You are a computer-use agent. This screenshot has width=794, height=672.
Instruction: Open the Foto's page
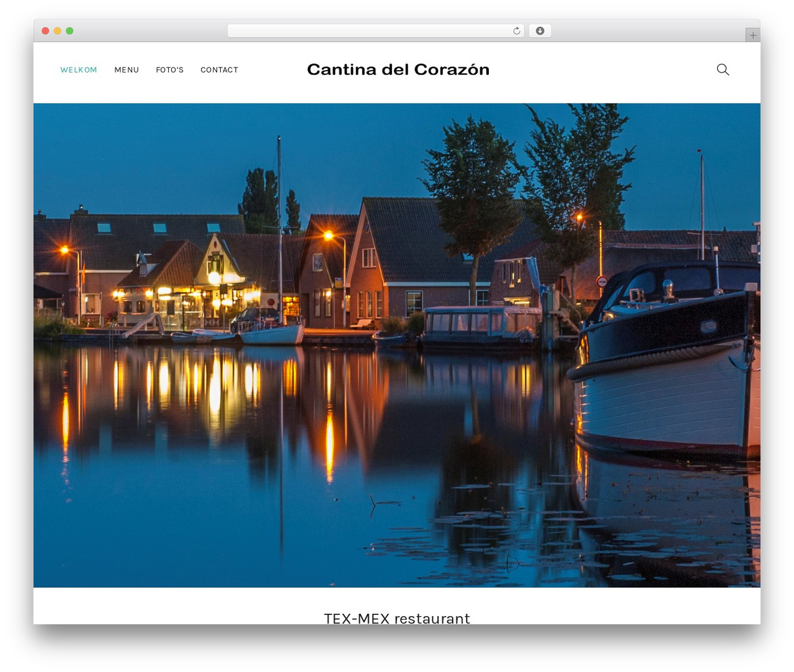coord(169,70)
